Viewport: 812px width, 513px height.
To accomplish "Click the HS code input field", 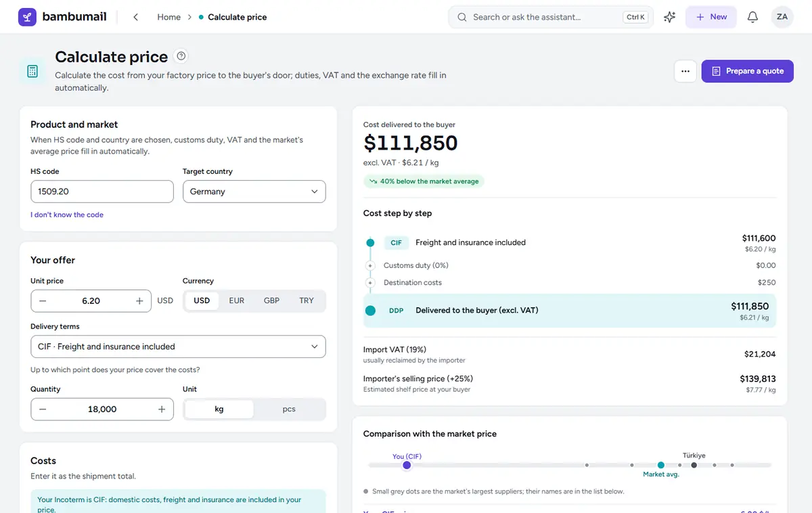I will tap(102, 192).
